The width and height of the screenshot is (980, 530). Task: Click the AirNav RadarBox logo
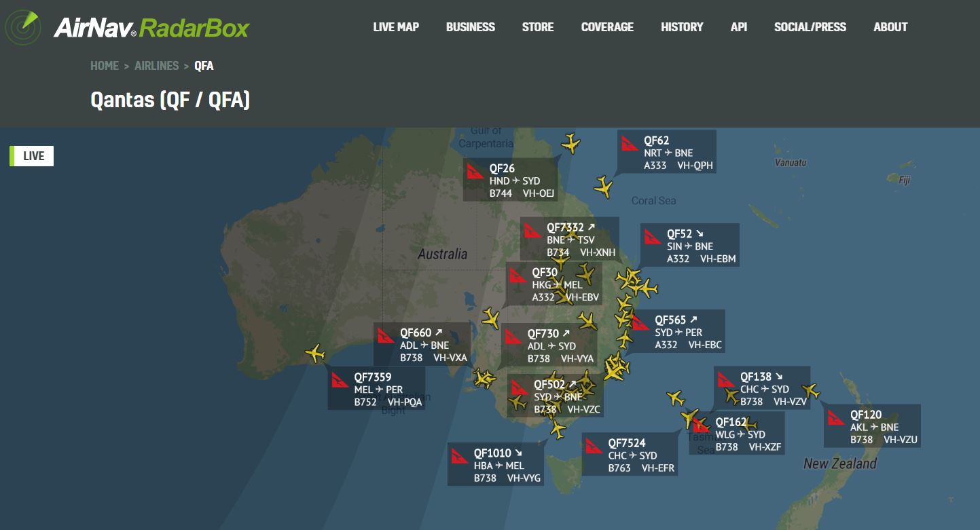pos(127,26)
